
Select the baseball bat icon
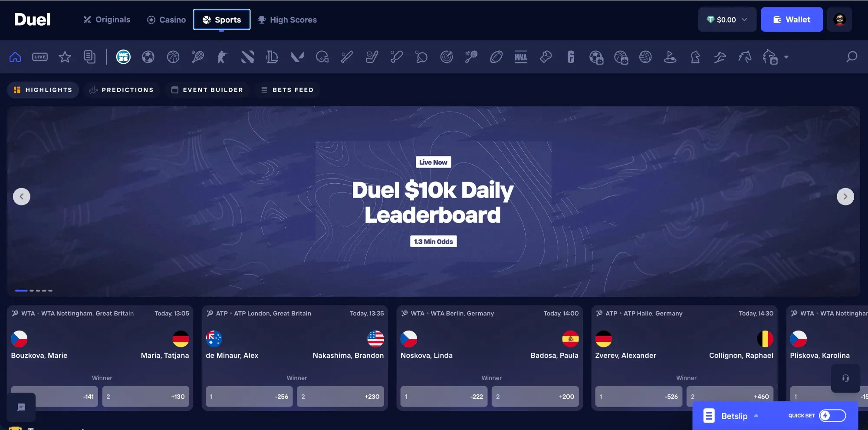pyautogui.click(x=347, y=57)
